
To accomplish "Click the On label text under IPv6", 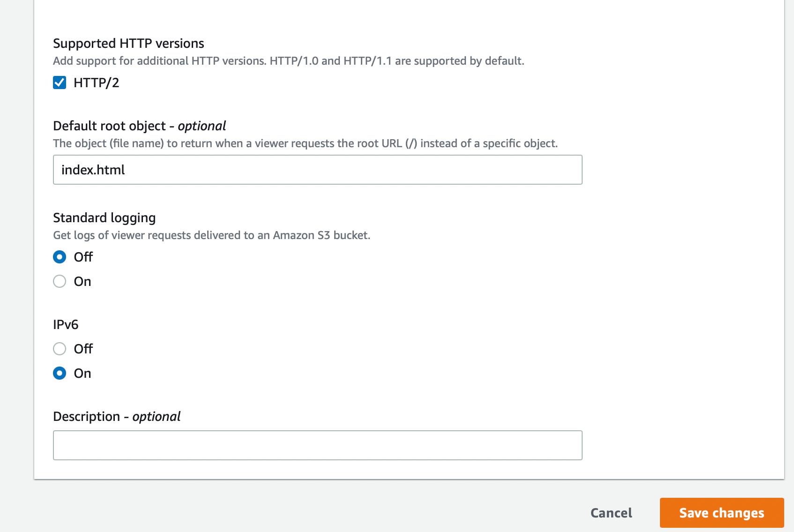I will coord(82,373).
